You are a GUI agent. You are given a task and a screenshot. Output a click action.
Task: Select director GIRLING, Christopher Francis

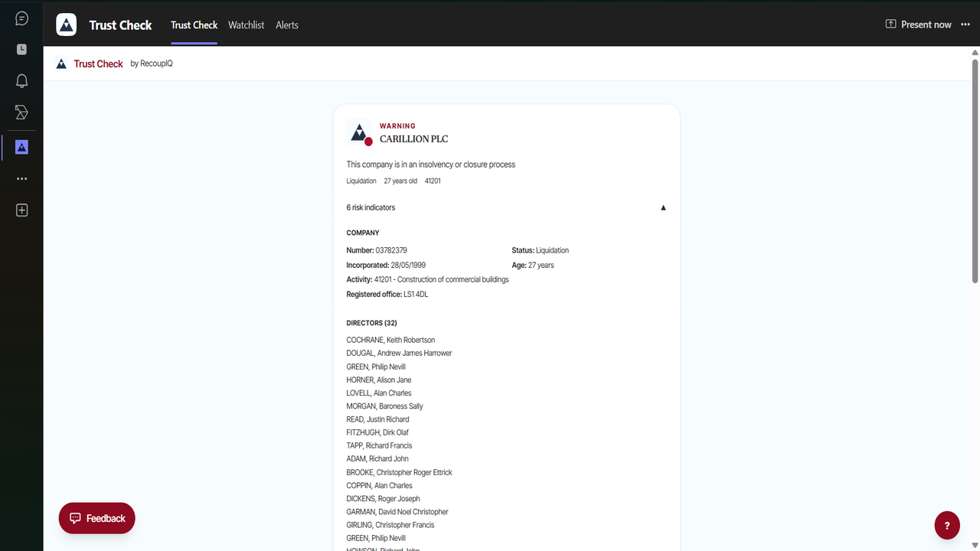tap(390, 525)
